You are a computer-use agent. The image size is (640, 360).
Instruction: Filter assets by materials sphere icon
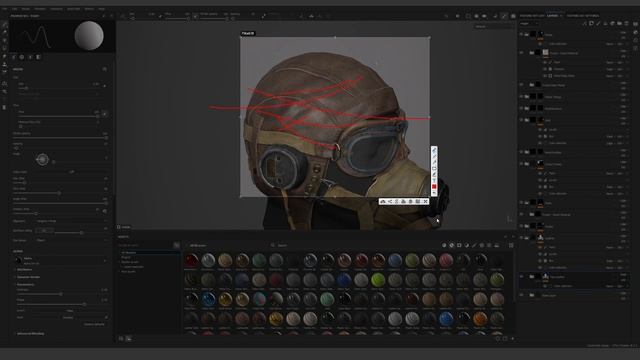[x=444, y=245]
